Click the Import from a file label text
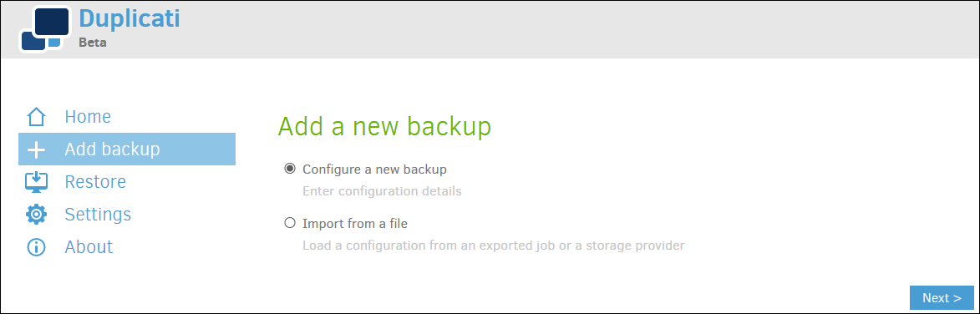The image size is (980, 314). point(355,223)
